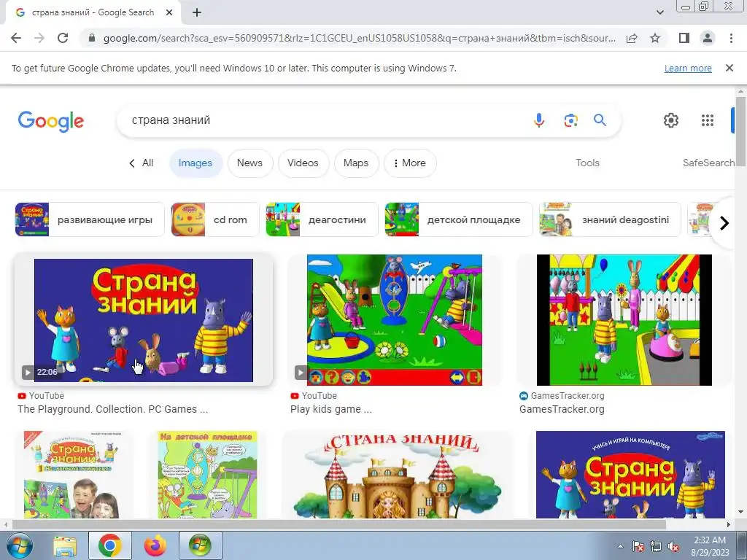Click the browser forward arrow
This screenshot has width=747, height=560.
(39, 38)
